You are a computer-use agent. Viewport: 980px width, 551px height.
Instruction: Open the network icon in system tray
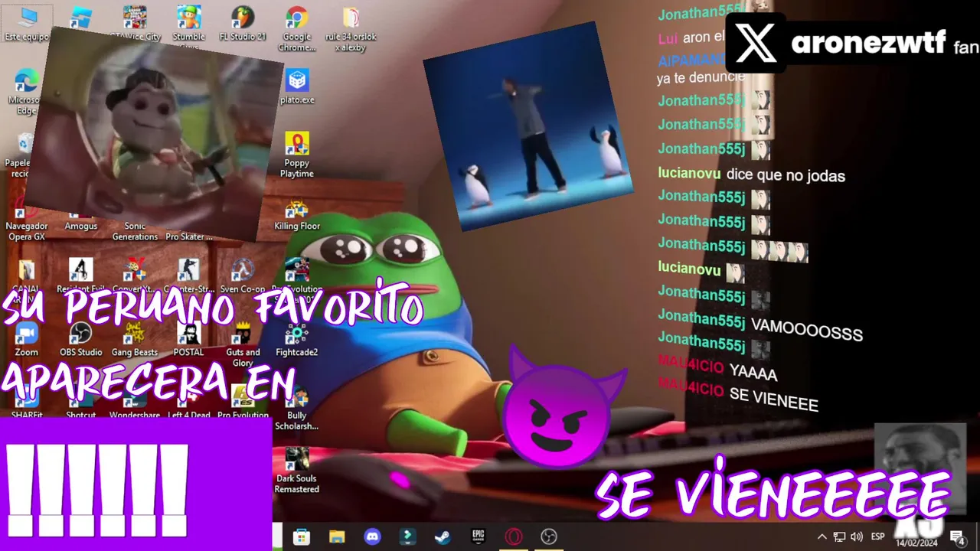click(840, 536)
